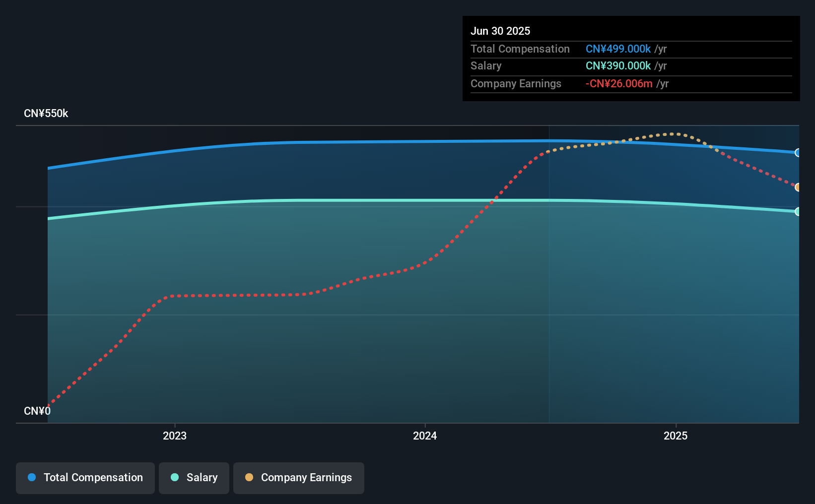Click the Salary tooltip row label

pos(486,66)
